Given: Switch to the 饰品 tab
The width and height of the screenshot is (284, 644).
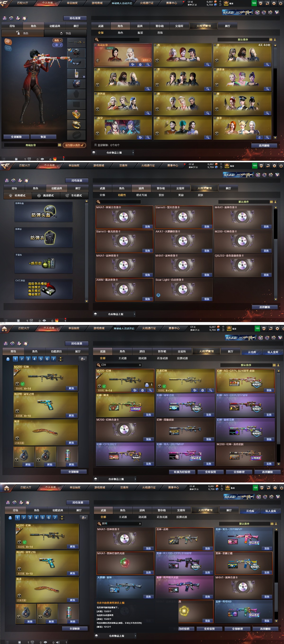Looking at the screenshot, I should pos(66,33).
